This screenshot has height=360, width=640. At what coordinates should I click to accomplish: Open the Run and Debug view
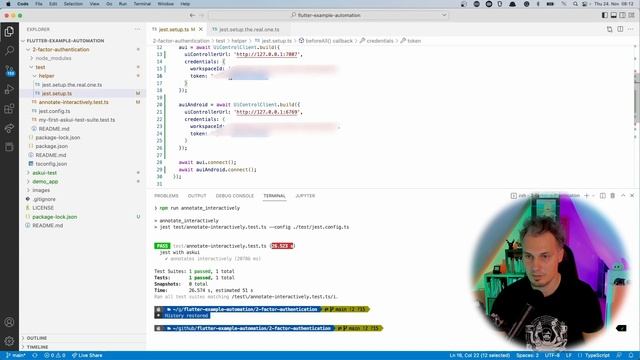coord(9,89)
